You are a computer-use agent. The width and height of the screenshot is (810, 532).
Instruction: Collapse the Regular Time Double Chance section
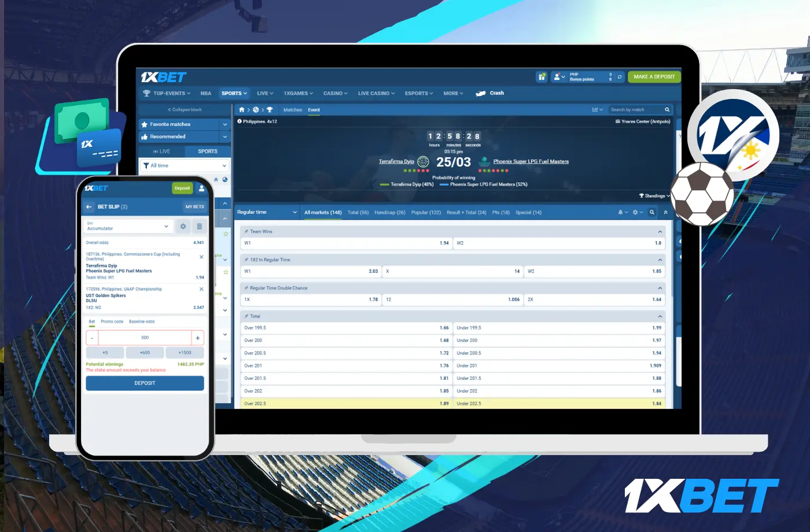coord(660,288)
